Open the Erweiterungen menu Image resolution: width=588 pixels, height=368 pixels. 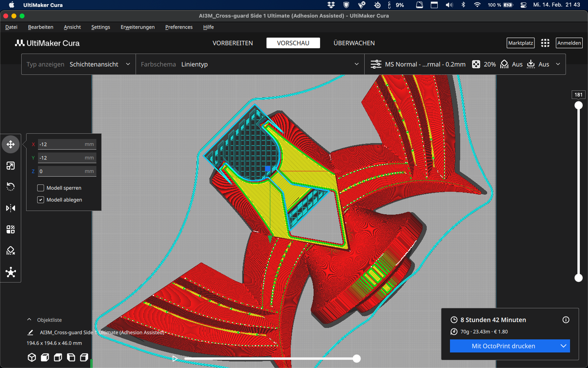(138, 27)
